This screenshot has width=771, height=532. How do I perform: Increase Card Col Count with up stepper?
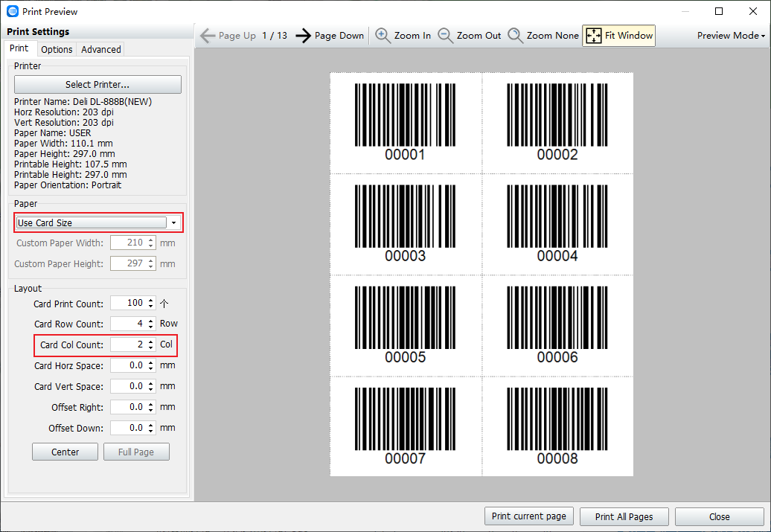151,342
